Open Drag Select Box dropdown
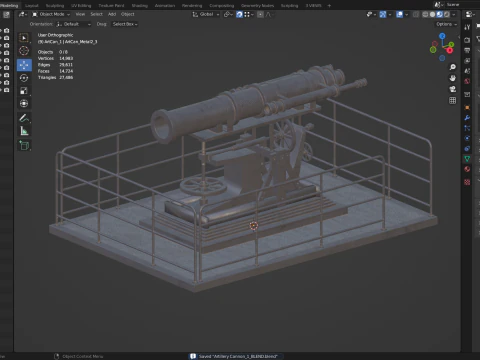This screenshot has width=480, height=360. click(125, 24)
